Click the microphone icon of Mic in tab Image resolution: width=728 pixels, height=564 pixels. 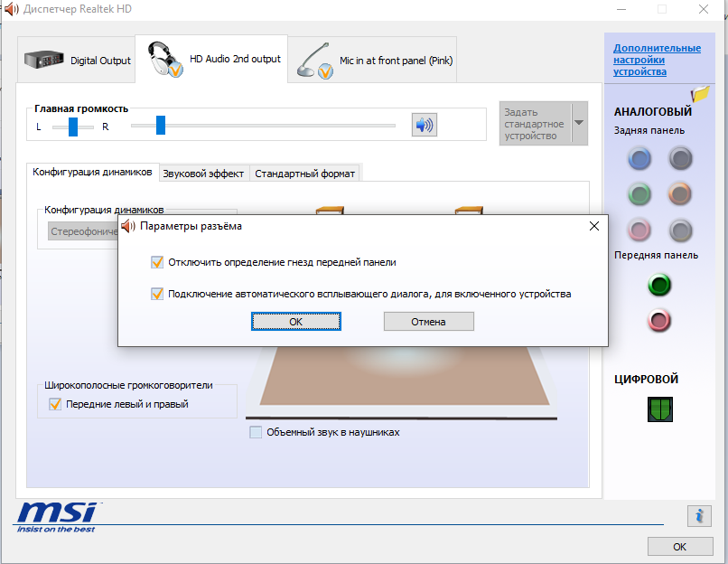tap(315, 61)
